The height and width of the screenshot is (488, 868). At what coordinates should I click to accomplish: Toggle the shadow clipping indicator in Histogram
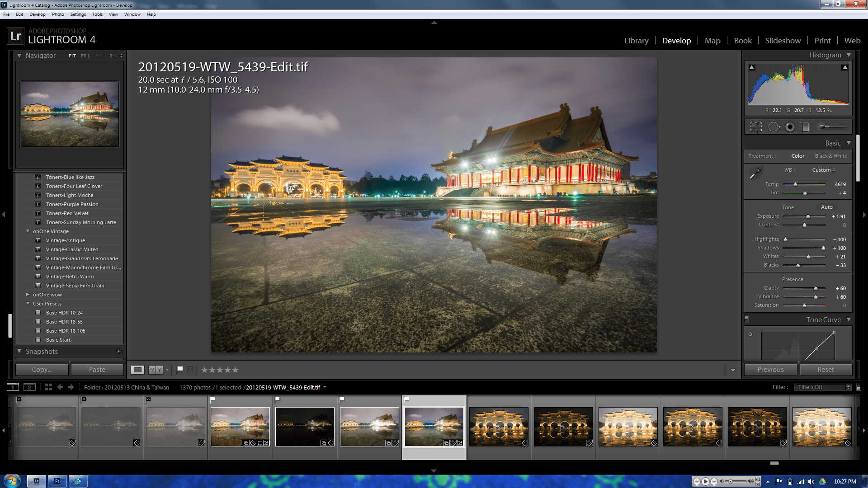click(752, 67)
